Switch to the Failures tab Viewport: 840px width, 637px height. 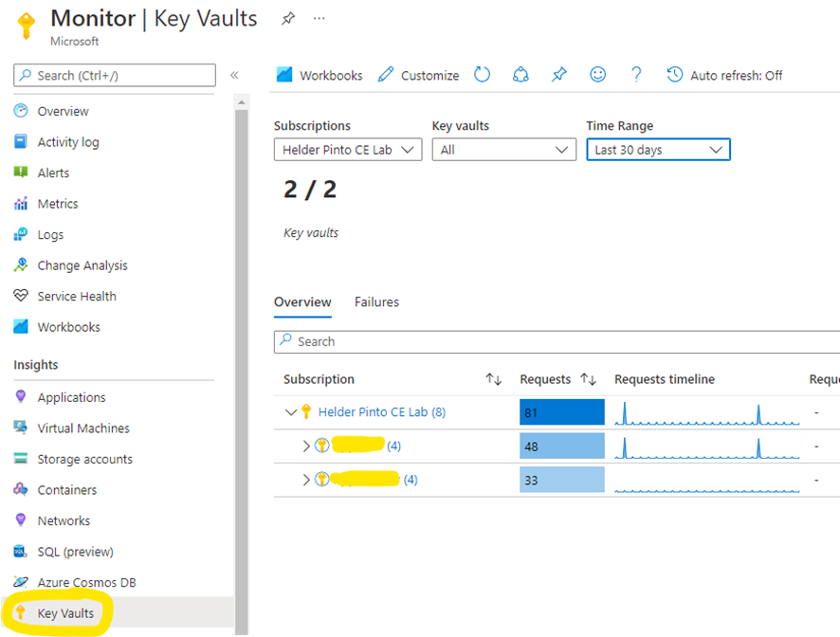376,302
